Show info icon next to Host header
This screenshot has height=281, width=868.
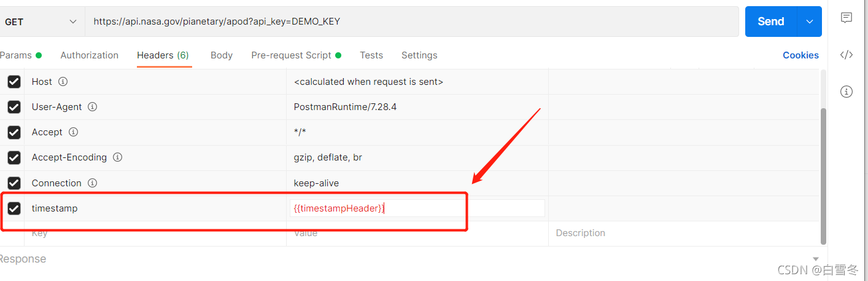pos(63,81)
